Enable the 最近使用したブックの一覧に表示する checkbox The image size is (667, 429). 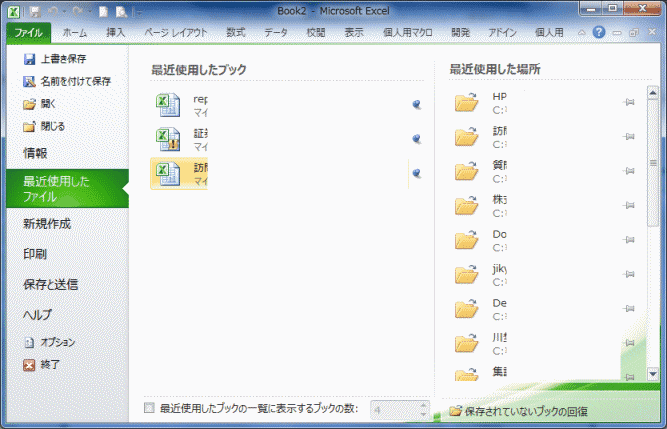click(149, 408)
